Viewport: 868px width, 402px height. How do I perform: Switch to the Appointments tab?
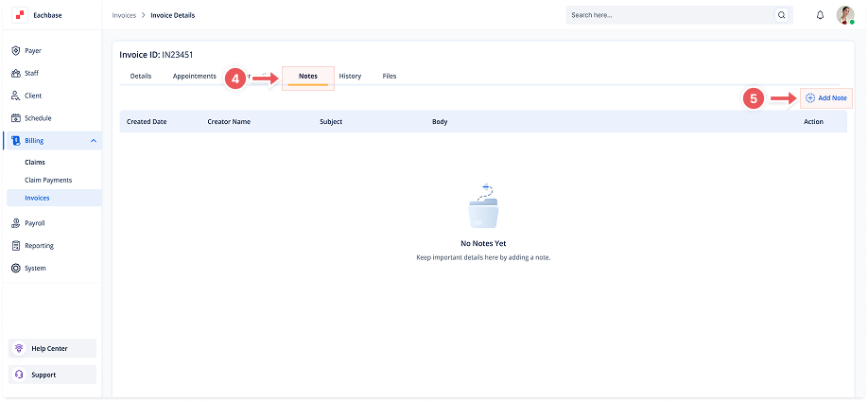[194, 76]
